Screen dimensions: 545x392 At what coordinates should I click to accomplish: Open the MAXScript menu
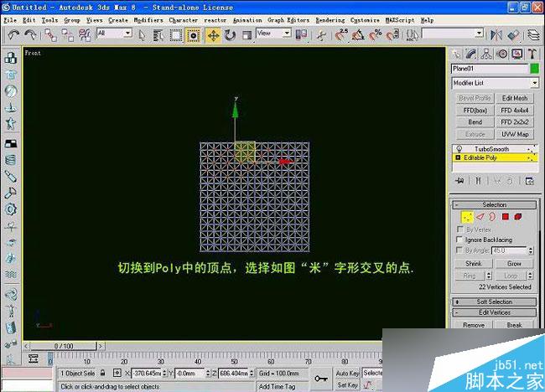tap(400, 20)
